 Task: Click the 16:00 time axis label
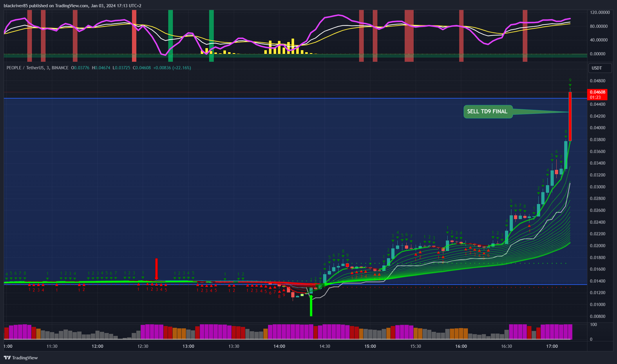461,346
